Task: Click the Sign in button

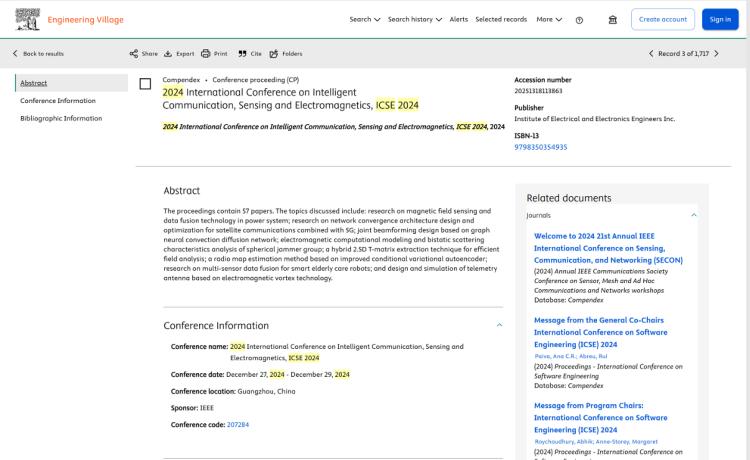Action: click(720, 19)
